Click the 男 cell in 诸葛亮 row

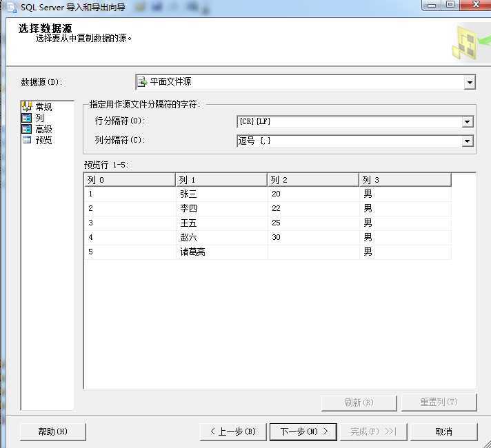(405, 252)
